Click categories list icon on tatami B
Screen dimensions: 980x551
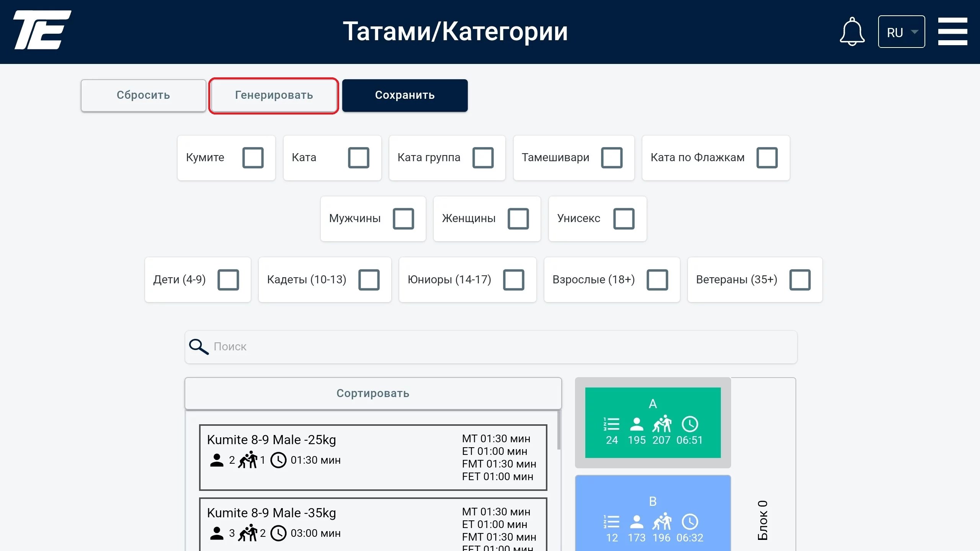(x=611, y=522)
